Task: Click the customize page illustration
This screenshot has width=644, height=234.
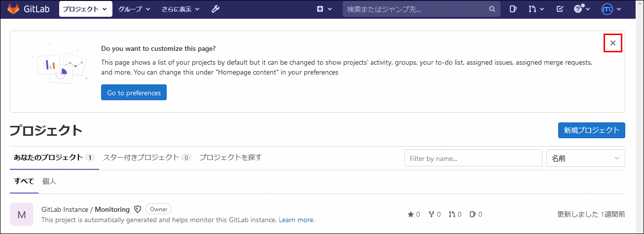Action: pyautogui.click(x=60, y=64)
